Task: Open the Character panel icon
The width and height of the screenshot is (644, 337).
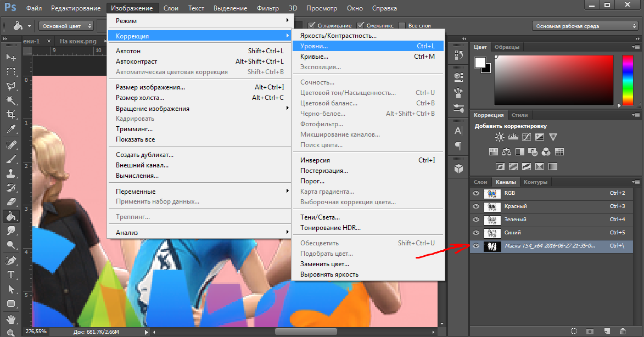Action: (459, 131)
